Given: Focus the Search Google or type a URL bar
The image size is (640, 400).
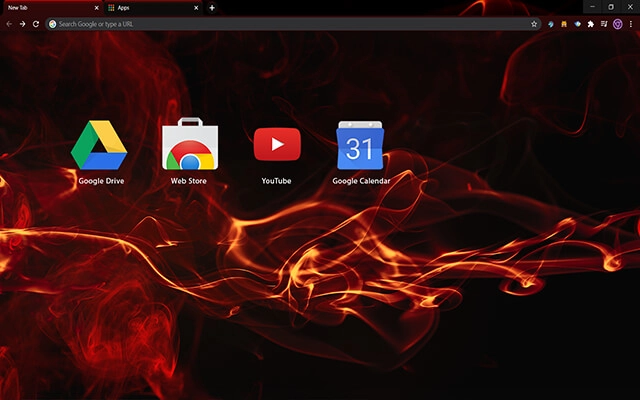Looking at the screenshot, I should tap(293, 24).
